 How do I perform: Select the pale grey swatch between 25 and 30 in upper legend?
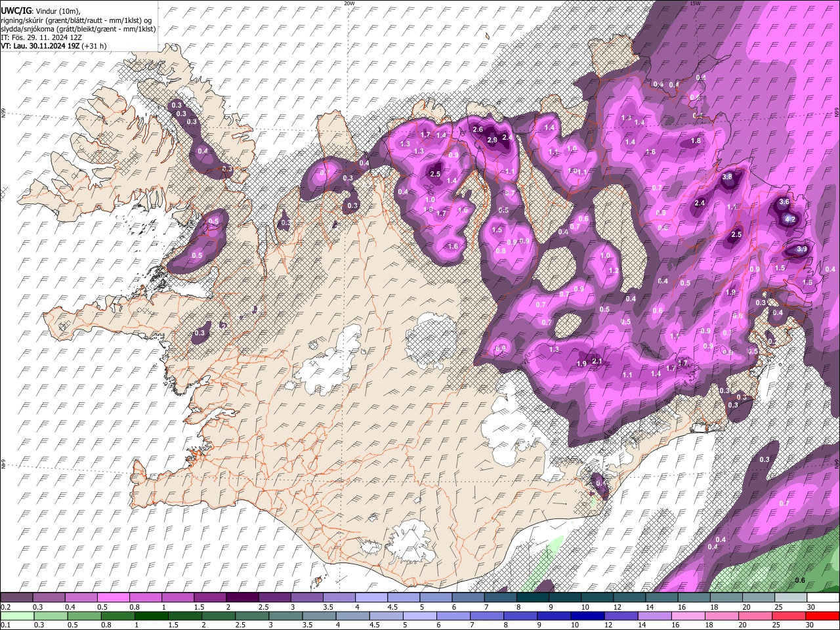(791, 598)
